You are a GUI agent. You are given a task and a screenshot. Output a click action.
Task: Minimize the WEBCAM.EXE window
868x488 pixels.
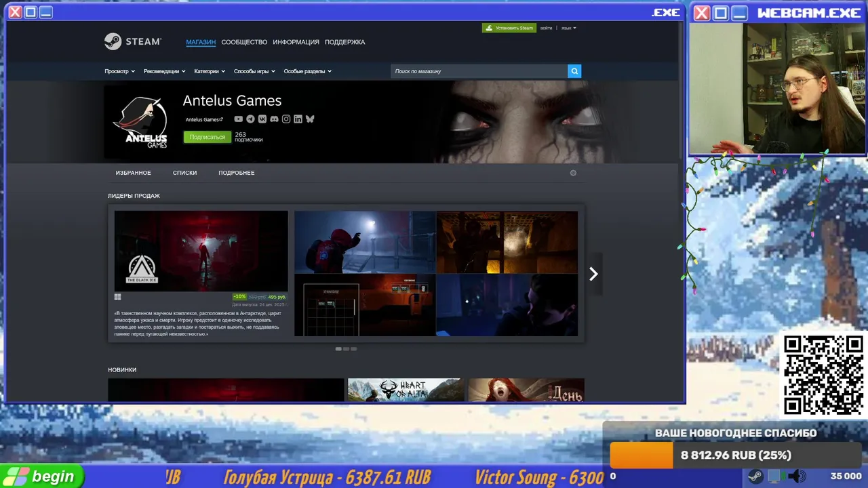(740, 12)
